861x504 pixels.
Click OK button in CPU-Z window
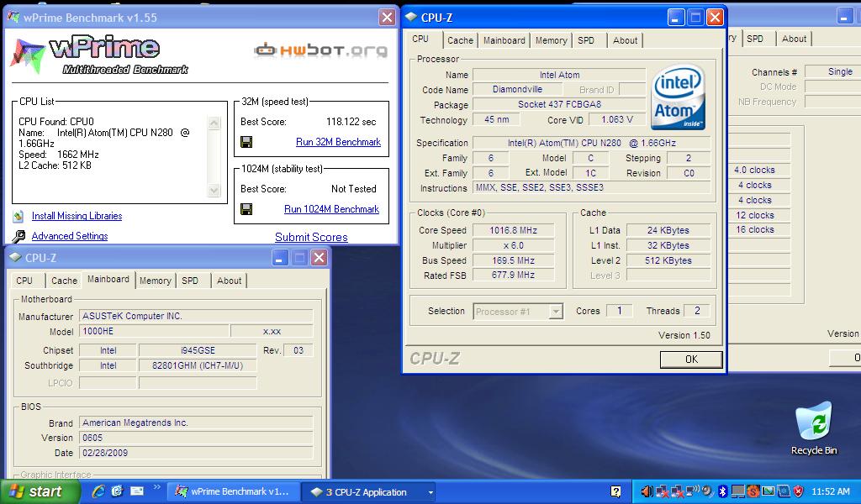point(691,360)
